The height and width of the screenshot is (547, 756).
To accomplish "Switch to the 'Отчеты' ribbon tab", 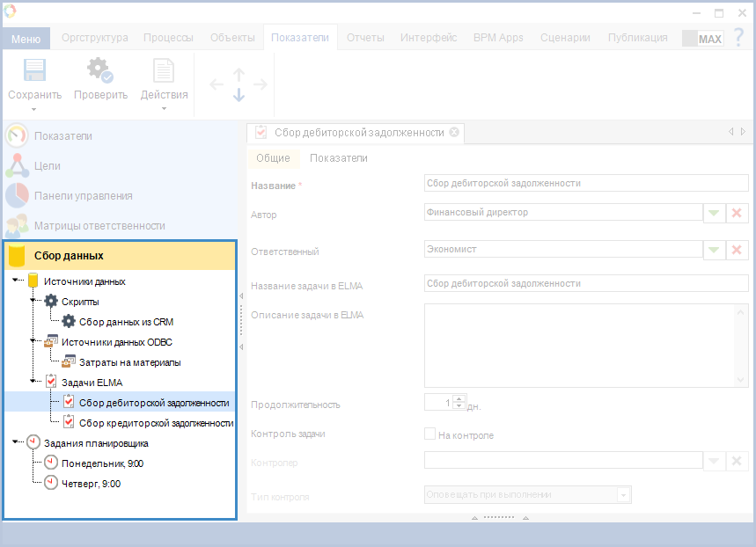I will coord(365,38).
